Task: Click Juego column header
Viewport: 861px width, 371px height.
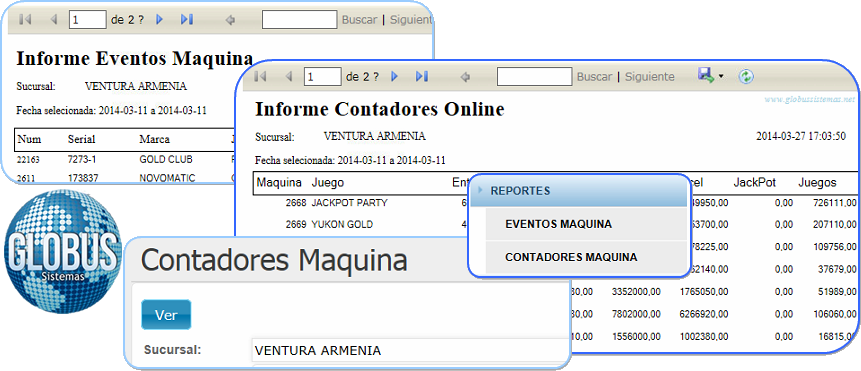Action: 328,183
